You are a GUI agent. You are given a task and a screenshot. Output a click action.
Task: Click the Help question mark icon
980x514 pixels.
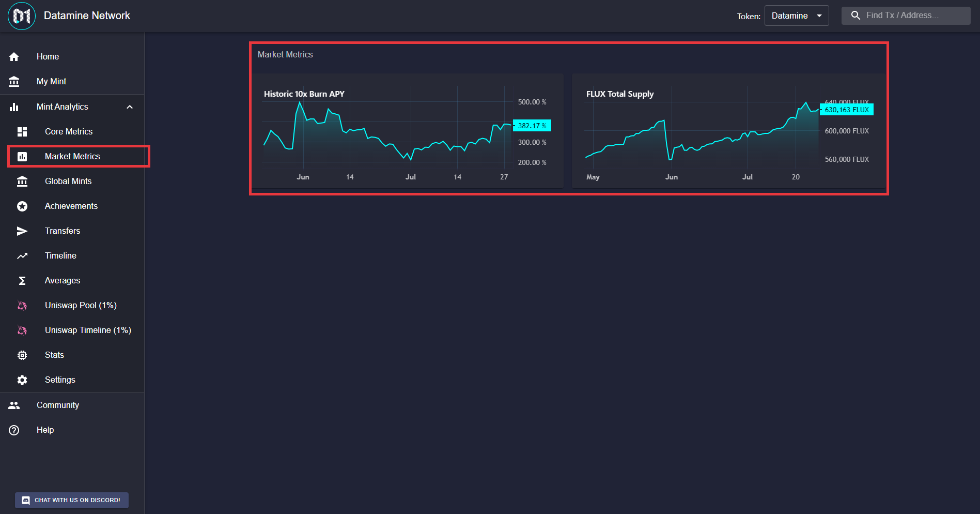pyautogui.click(x=14, y=430)
